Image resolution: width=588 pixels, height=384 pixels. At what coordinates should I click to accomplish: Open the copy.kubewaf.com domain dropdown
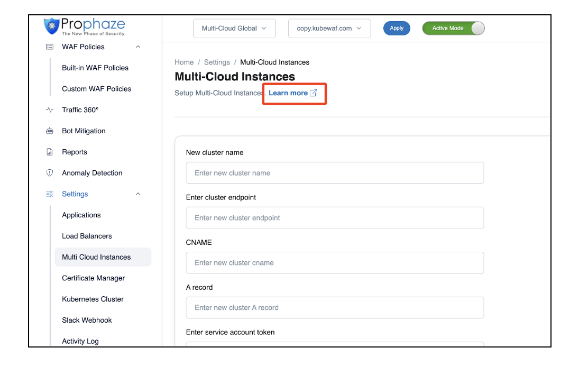click(329, 29)
